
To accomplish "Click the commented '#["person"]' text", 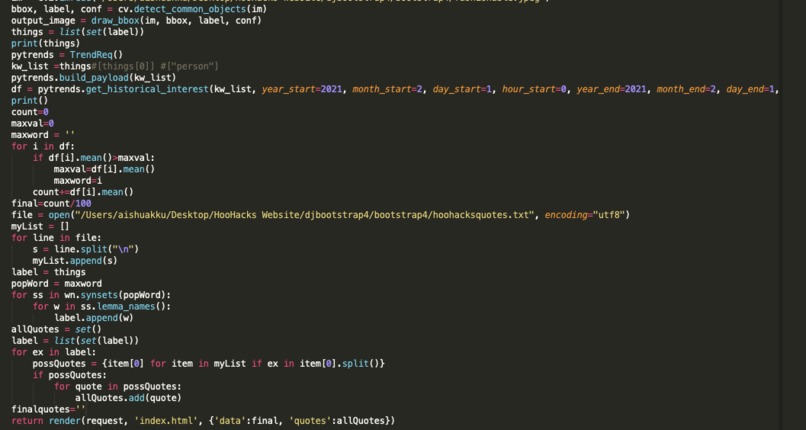I will [190, 66].
